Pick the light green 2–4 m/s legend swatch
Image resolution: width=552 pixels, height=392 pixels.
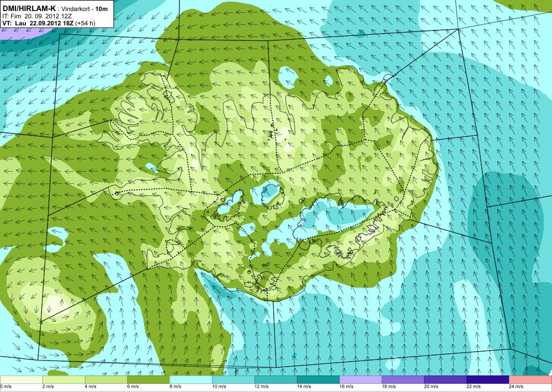63,380
